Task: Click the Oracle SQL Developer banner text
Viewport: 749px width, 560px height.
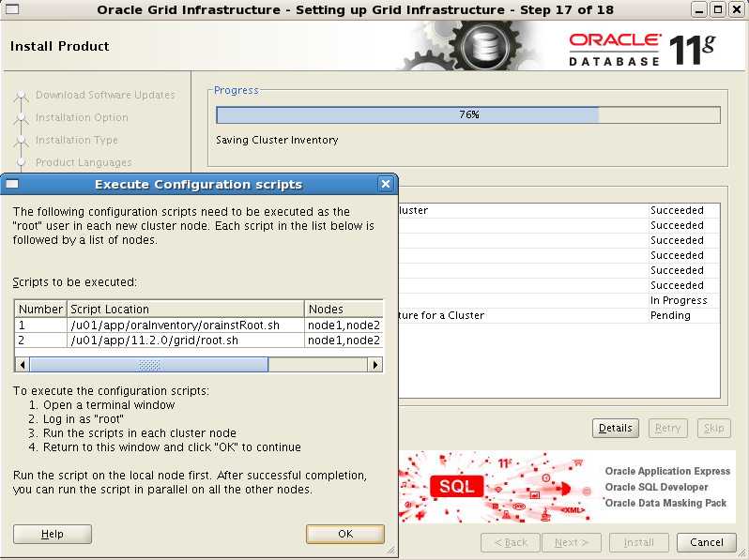Action: pos(656,487)
